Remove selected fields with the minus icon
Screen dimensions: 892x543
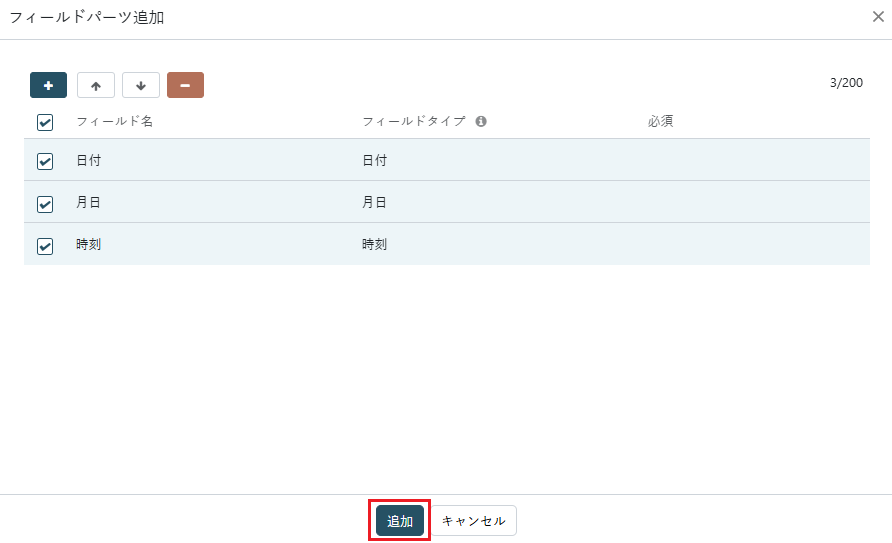click(x=185, y=85)
